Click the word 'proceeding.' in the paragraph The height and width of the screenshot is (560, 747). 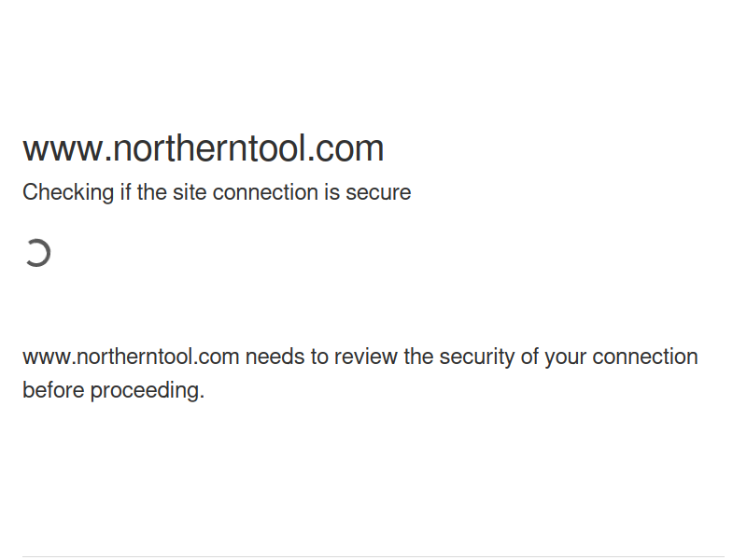tap(148, 391)
